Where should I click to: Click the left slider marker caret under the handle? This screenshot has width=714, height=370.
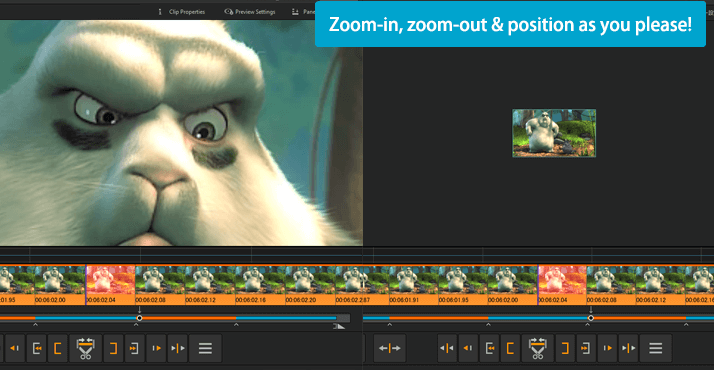[x=136, y=325]
